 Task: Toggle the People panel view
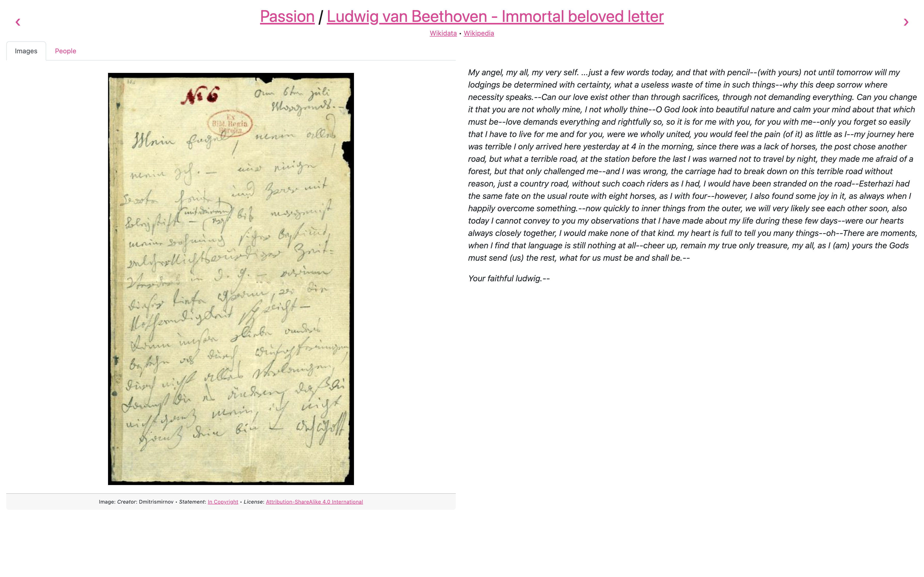[65, 50]
